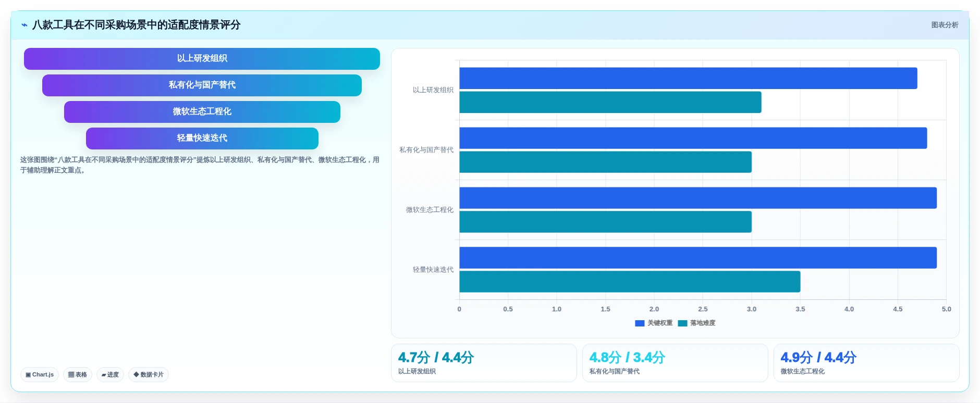
Task: Click the 落地难度 teal legend swatch
Action: (682, 323)
